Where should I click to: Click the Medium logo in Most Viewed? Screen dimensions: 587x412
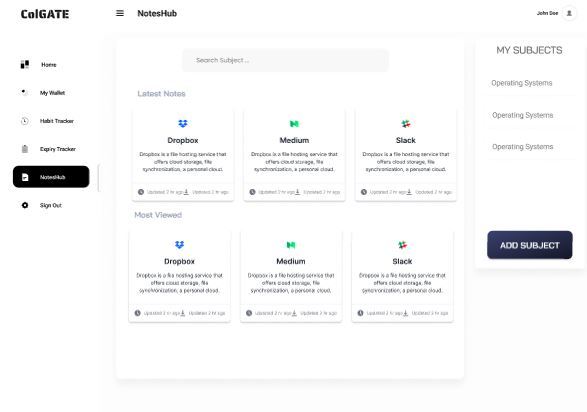291,245
